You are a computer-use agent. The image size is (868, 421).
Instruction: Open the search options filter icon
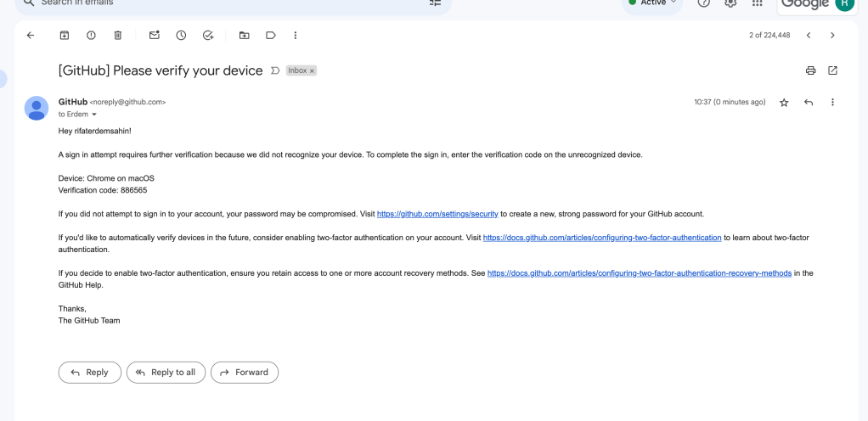[x=435, y=3]
